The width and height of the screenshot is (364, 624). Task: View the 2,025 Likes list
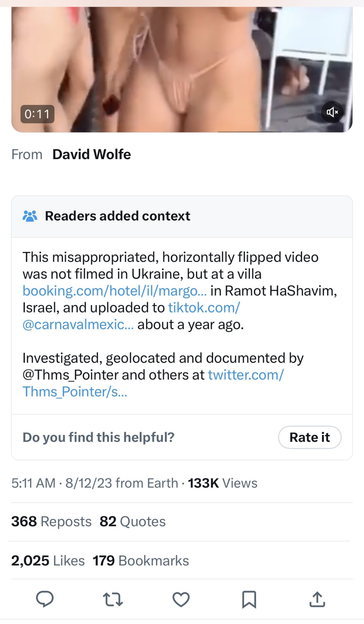[x=48, y=560]
